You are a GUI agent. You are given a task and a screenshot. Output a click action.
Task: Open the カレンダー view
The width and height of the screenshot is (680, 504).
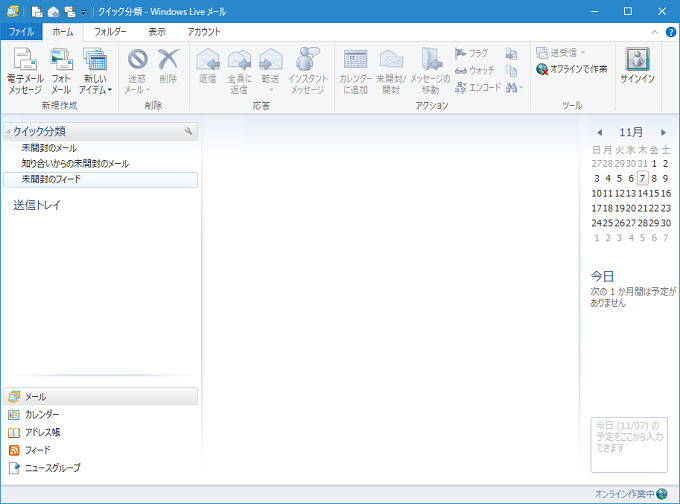(x=34, y=415)
